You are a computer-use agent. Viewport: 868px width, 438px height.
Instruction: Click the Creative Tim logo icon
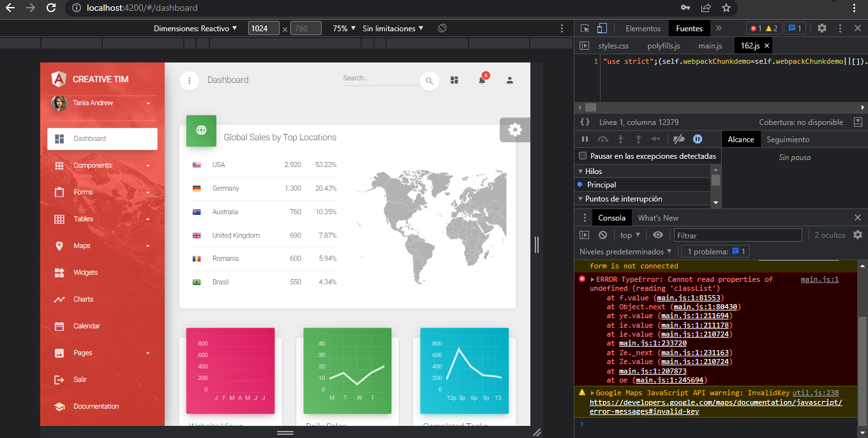pyautogui.click(x=58, y=79)
